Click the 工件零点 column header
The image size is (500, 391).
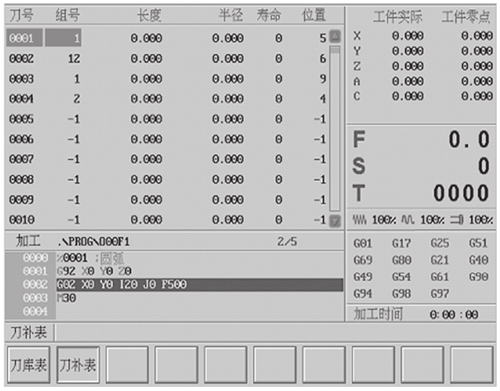(466, 17)
